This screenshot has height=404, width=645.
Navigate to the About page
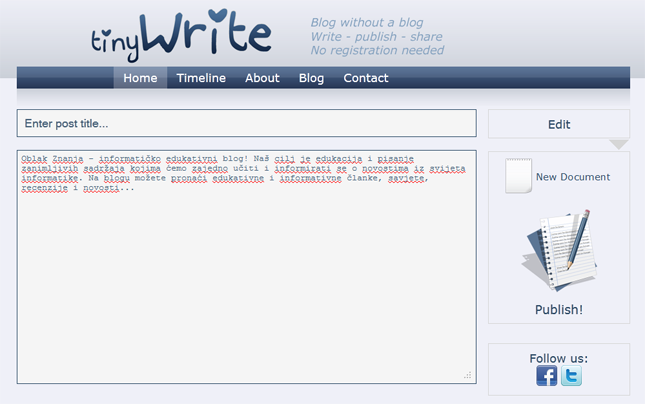(x=262, y=78)
